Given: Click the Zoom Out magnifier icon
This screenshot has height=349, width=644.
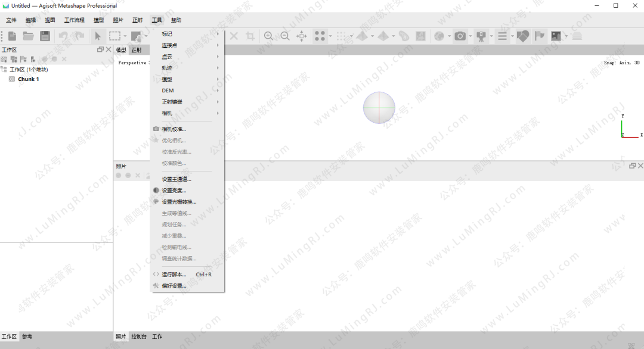Looking at the screenshot, I should pos(285,36).
